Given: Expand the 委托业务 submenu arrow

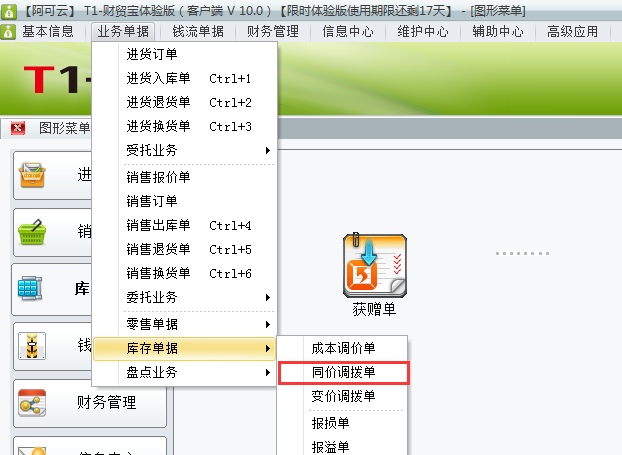Looking at the screenshot, I should click(x=268, y=298).
